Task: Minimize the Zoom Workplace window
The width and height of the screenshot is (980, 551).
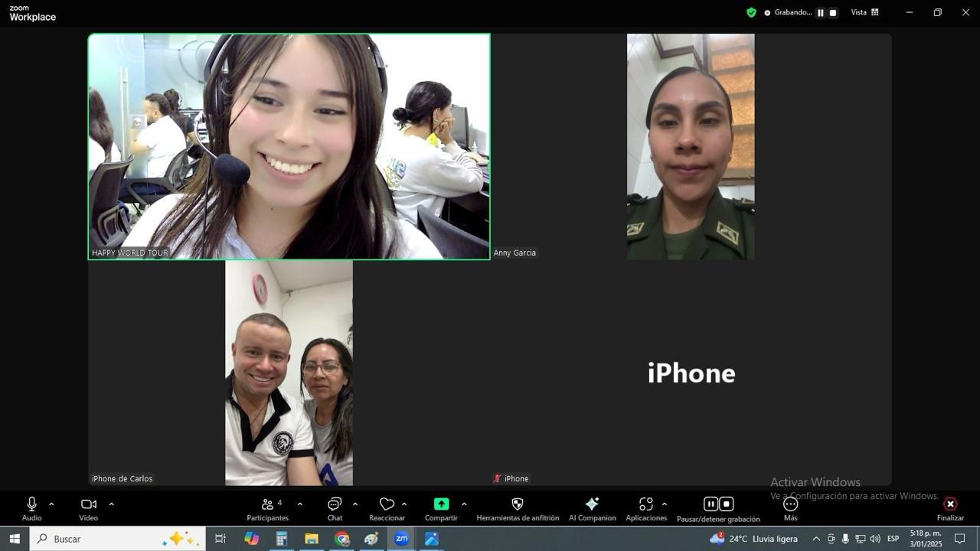Action: click(909, 12)
